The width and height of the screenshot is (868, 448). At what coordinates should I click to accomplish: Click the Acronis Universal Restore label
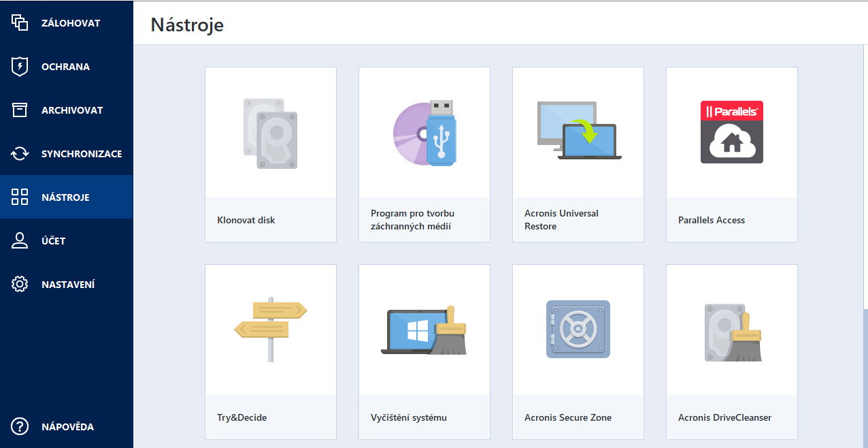coord(561,220)
